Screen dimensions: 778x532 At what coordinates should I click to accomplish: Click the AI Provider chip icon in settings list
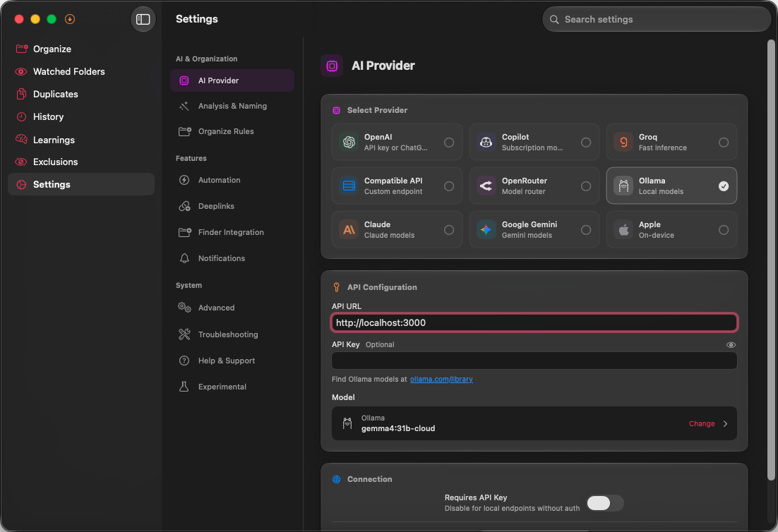click(x=184, y=80)
